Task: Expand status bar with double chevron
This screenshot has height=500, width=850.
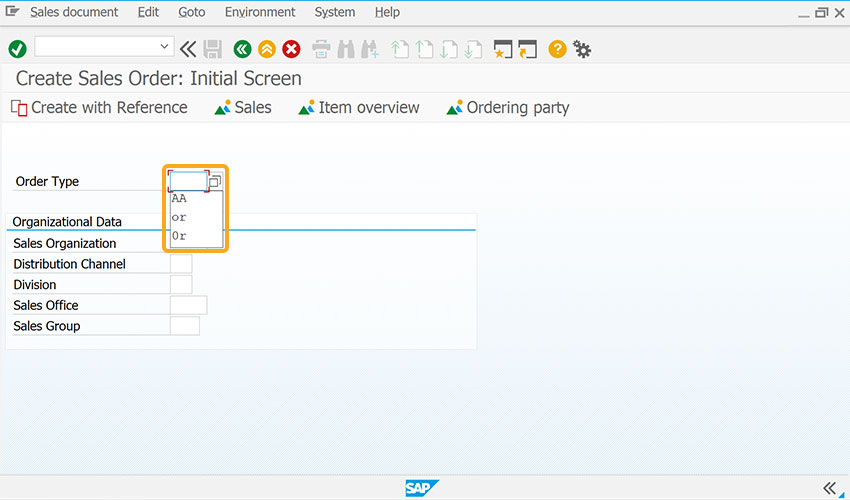Action: [x=829, y=488]
